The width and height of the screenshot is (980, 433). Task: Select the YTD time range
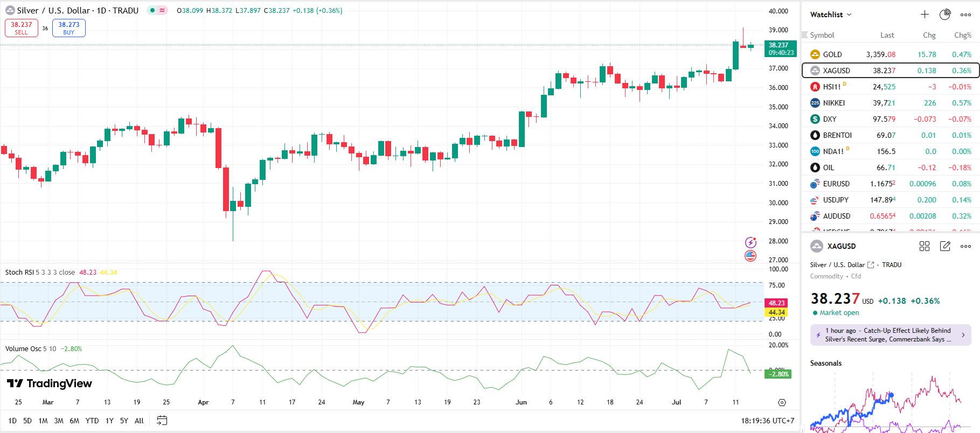pos(92,421)
